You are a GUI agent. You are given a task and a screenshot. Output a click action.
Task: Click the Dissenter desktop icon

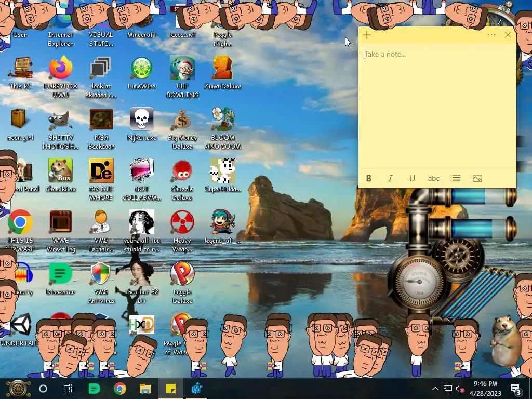click(x=60, y=278)
